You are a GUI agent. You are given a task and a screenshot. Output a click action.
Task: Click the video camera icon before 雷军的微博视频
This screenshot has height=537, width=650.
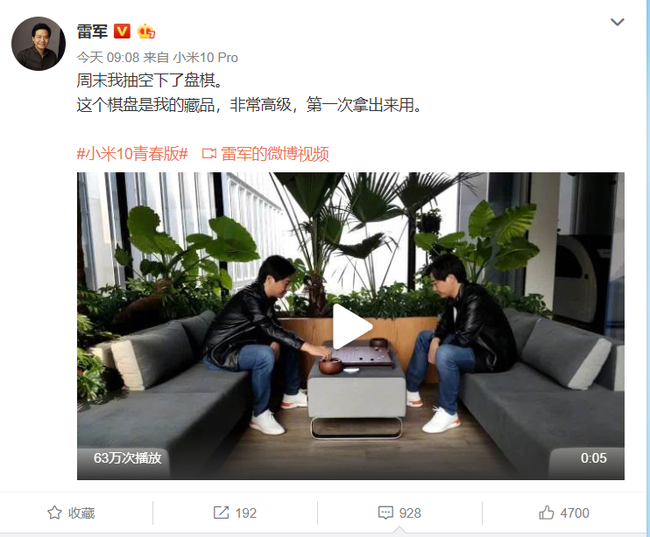[x=209, y=154]
